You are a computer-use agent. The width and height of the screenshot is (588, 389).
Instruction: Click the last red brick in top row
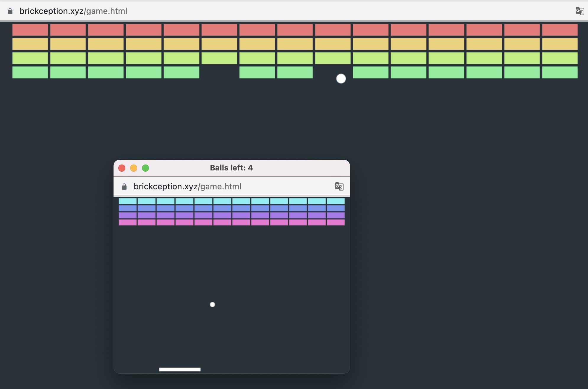point(560,30)
